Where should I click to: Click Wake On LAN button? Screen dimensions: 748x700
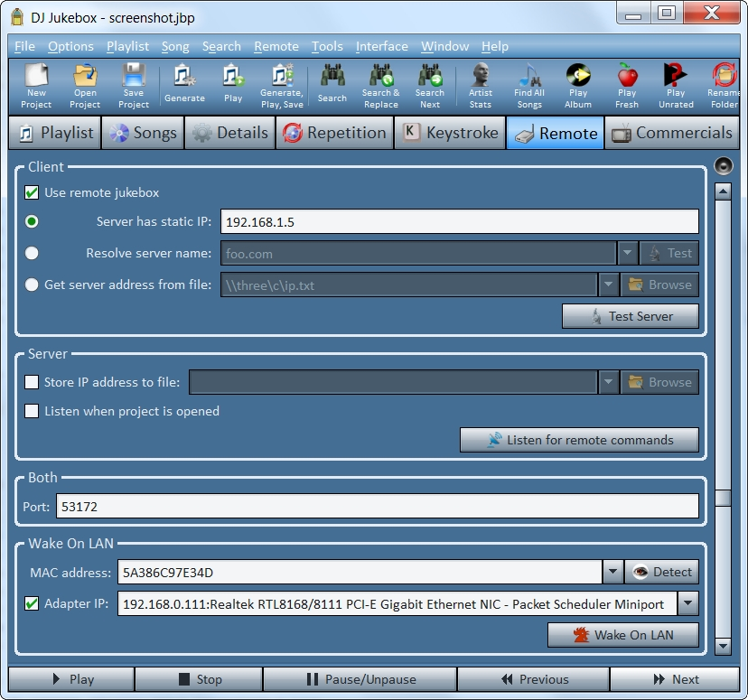point(623,635)
